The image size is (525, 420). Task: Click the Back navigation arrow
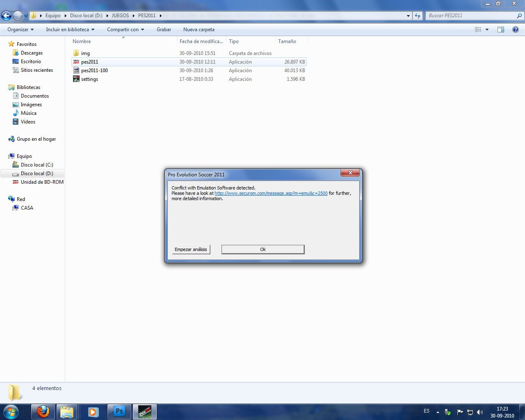pyautogui.click(x=6, y=16)
